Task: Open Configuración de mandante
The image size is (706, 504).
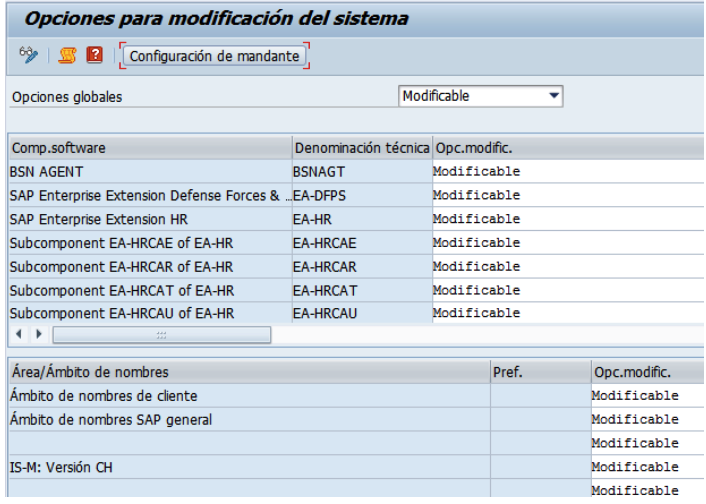Action: pos(214,56)
